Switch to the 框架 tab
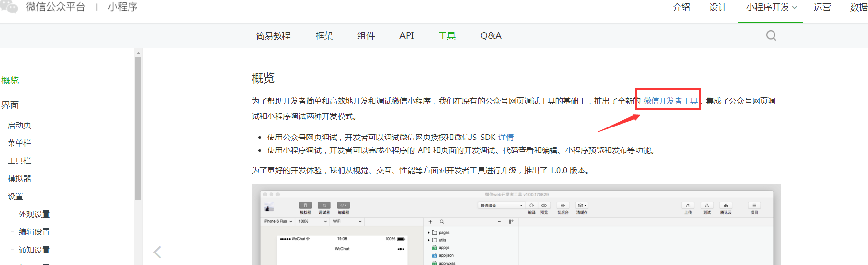This screenshot has width=868, height=265. point(324,36)
